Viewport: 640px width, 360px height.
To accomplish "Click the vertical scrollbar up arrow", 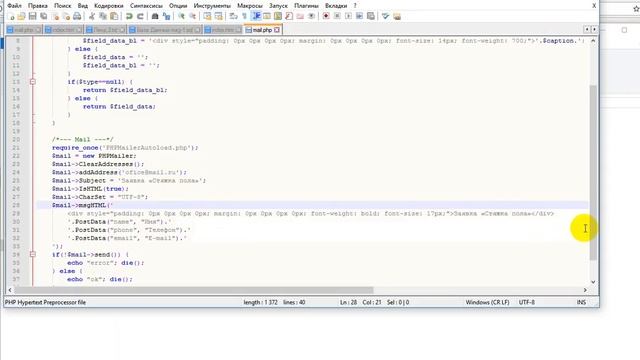I will [x=593, y=41].
